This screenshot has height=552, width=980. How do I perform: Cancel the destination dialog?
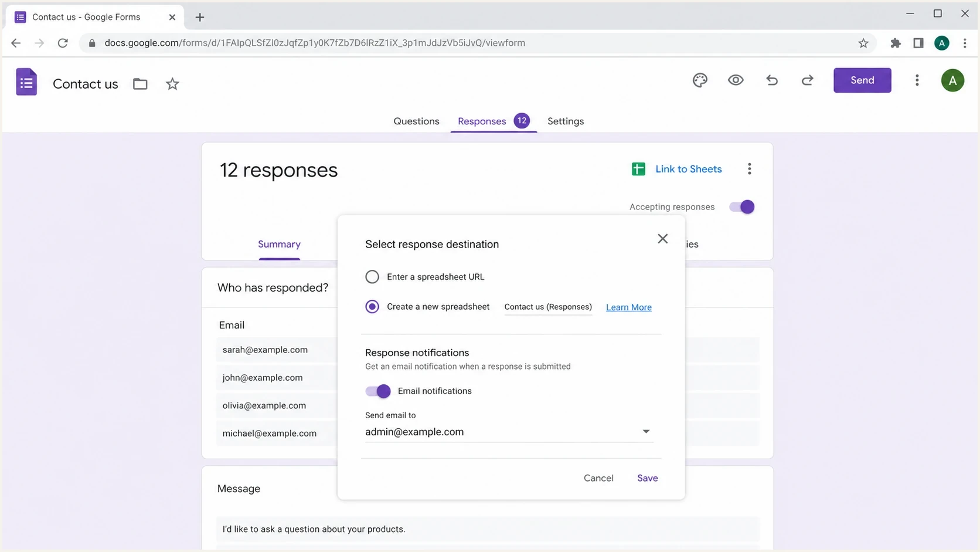coord(598,478)
